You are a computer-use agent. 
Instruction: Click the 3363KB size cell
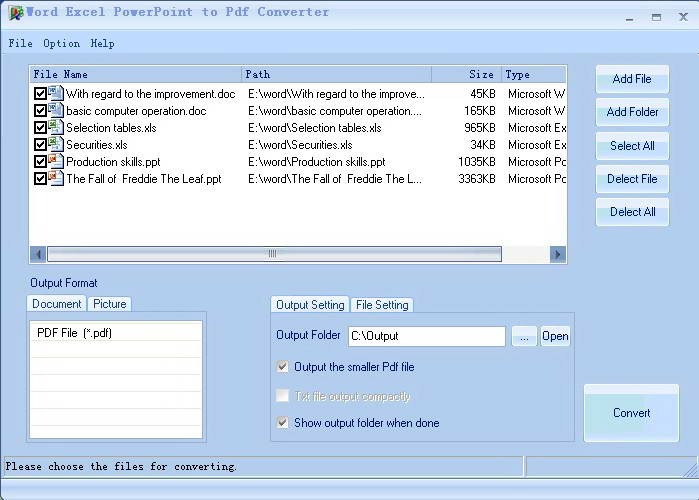[477, 179]
